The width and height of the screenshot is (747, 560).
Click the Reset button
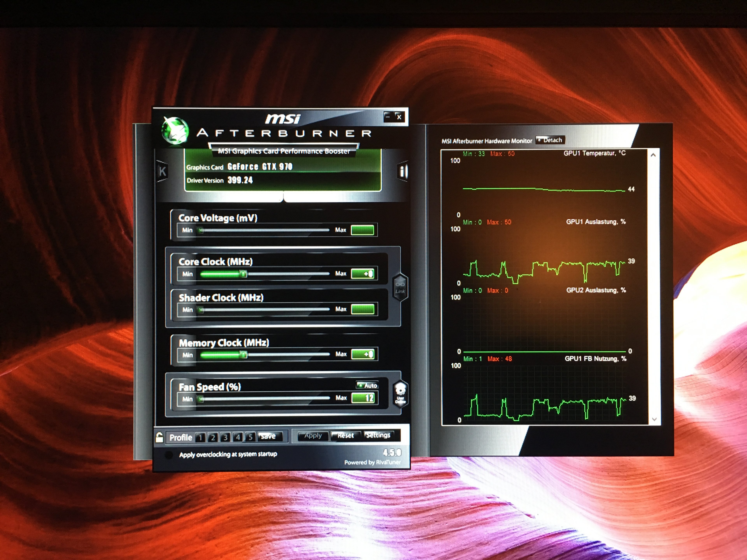(x=345, y=436)
